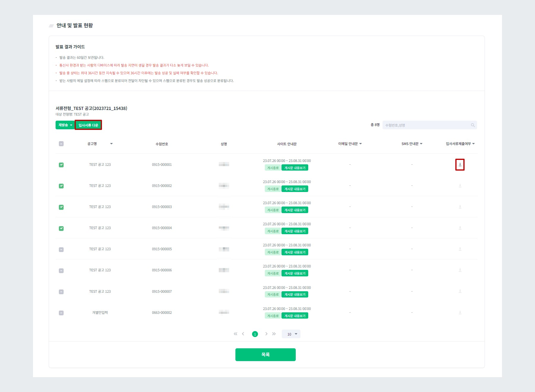
Task: Click download icon in row 0915-000007
Action: pos(460,292)
